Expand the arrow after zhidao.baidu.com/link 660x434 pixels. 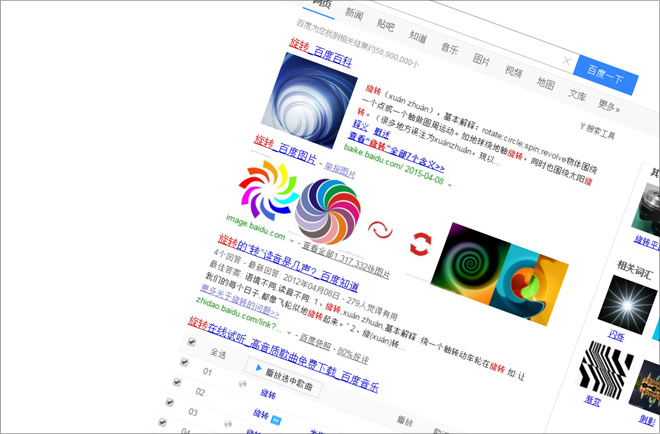[289, 333]
